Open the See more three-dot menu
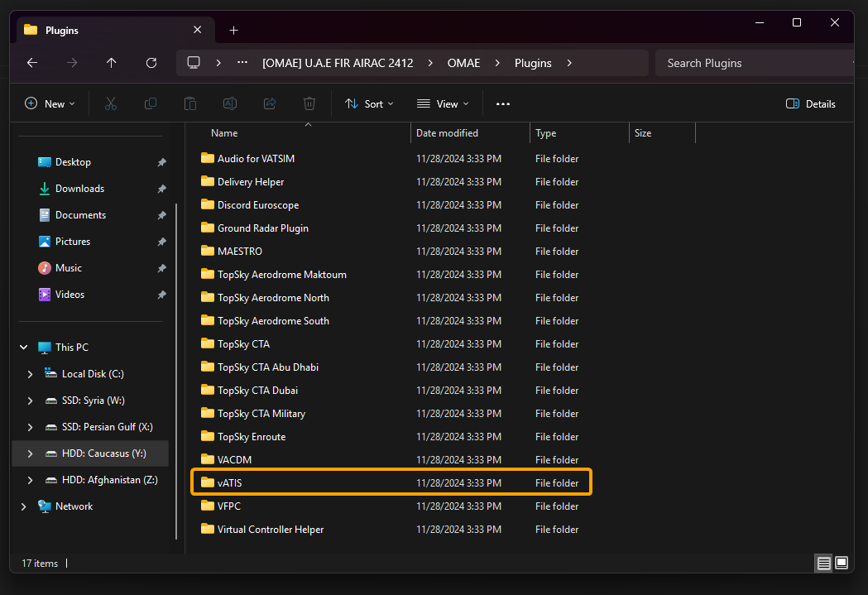This screenshot has height=595, width=868. [x=502, y=104]
